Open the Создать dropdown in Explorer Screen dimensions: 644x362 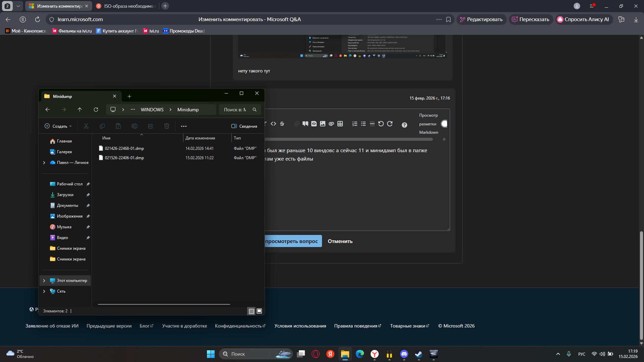click(58, 126)
